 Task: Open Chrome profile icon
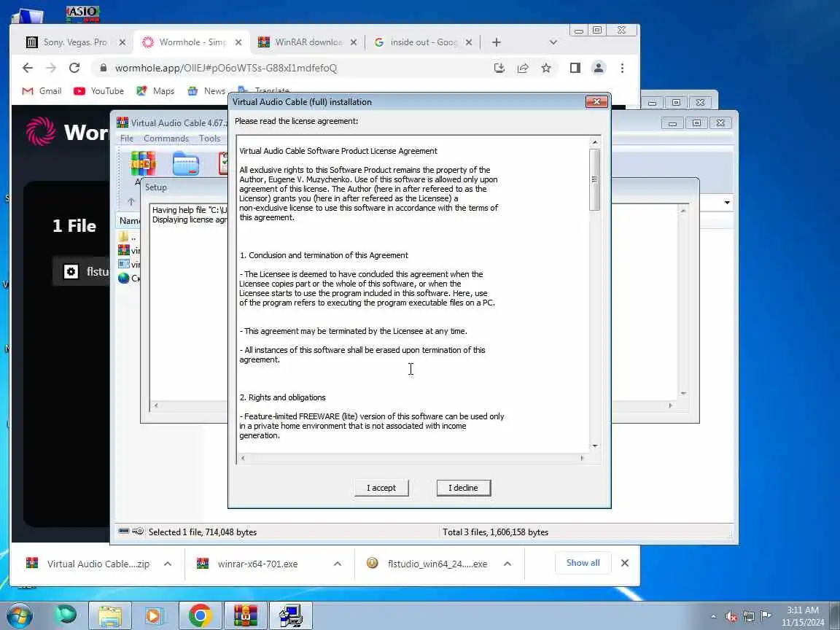tap(599, 68)
